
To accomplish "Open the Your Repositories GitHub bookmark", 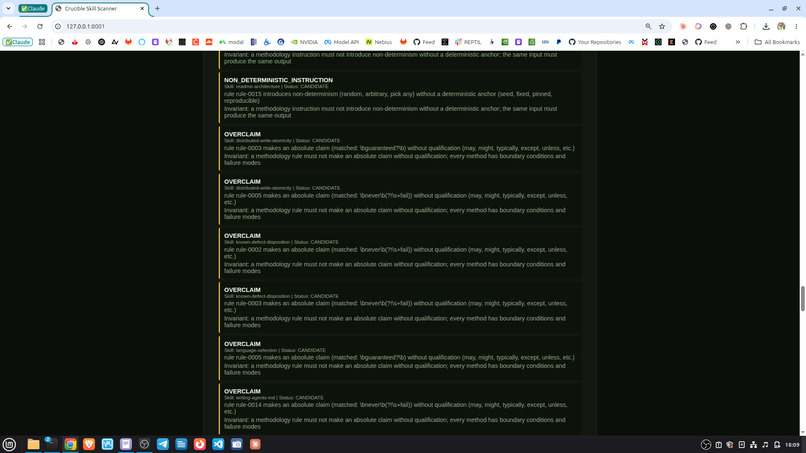I will pyautogui.click(x=595, y=42).
